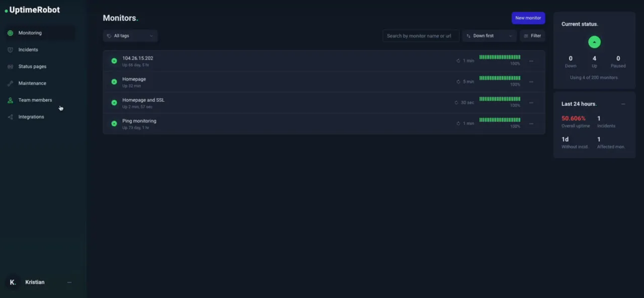This screenshot has width=644, height=298.
Task: Open the three-dot menu for 104.26.15.202
Action: click(x=531, y=61)
